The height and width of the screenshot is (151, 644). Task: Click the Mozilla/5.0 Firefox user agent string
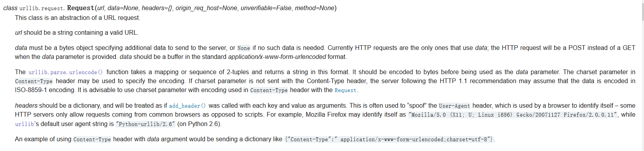513,115
